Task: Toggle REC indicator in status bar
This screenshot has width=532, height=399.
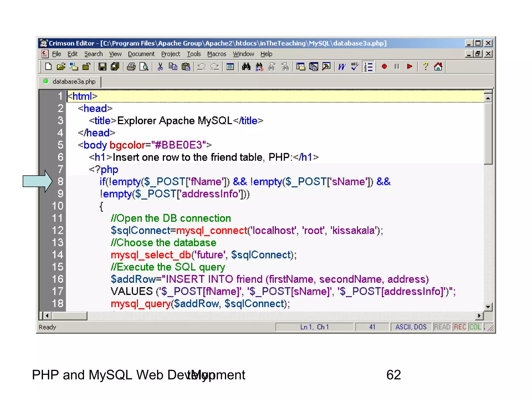Action: pyautogui.click(x=460, y=327)
